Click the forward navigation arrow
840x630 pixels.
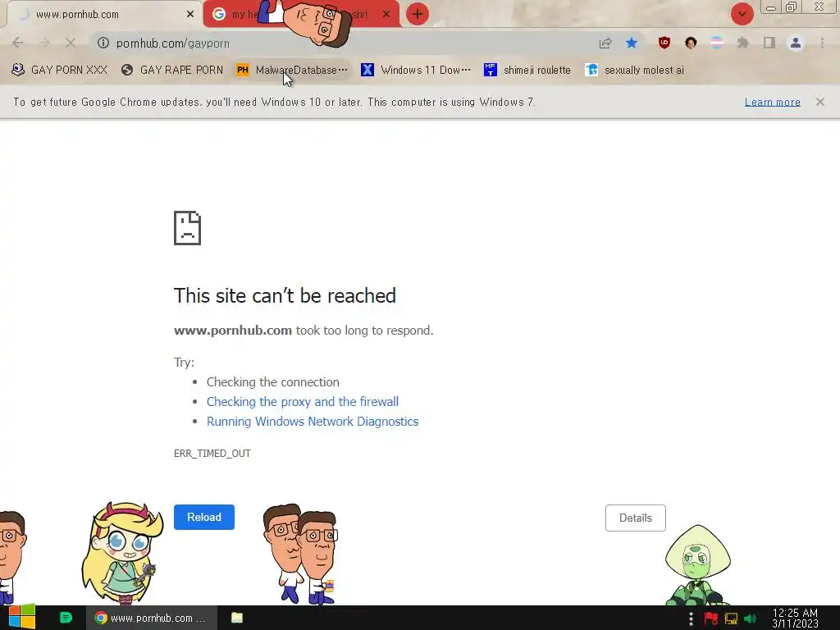click(44, 43)
